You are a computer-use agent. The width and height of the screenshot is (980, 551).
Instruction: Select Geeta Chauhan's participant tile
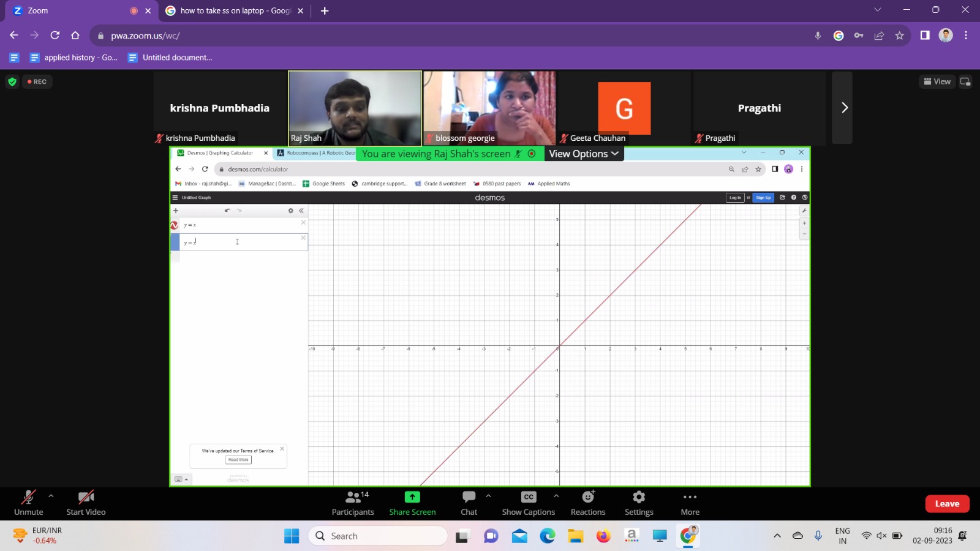(624, 108)
